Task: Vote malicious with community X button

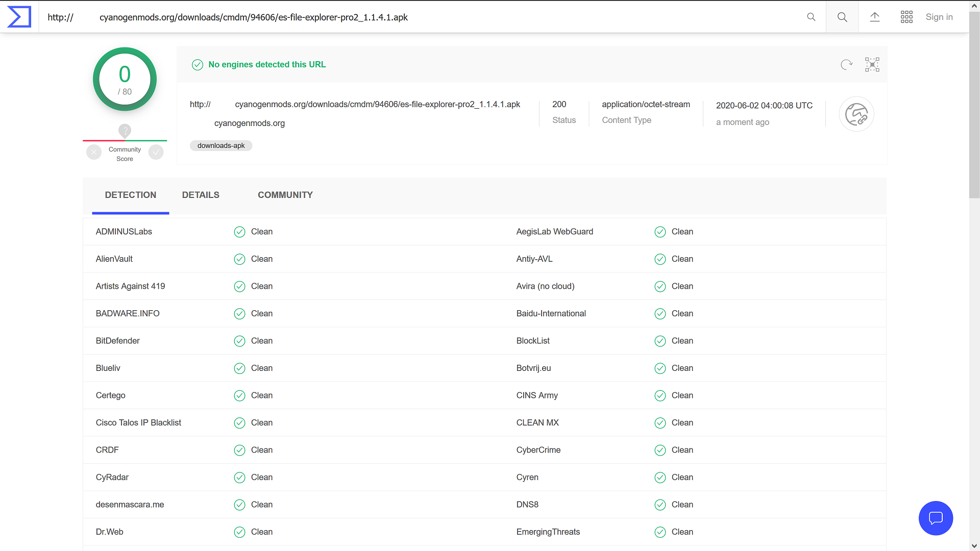Action: click(94, 152)
